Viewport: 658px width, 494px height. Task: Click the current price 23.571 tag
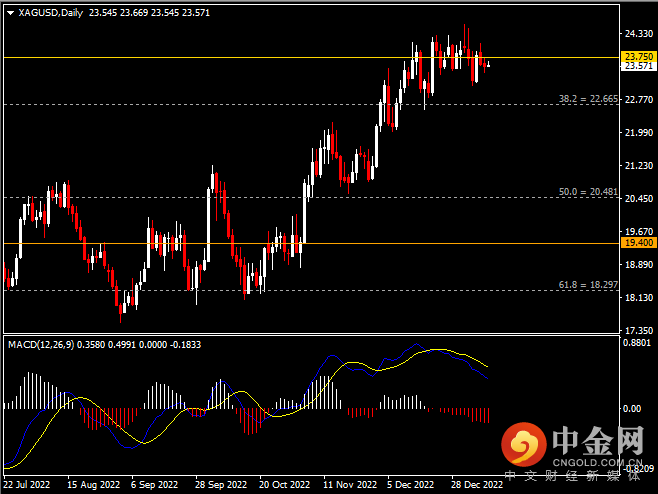click(637, 67)
